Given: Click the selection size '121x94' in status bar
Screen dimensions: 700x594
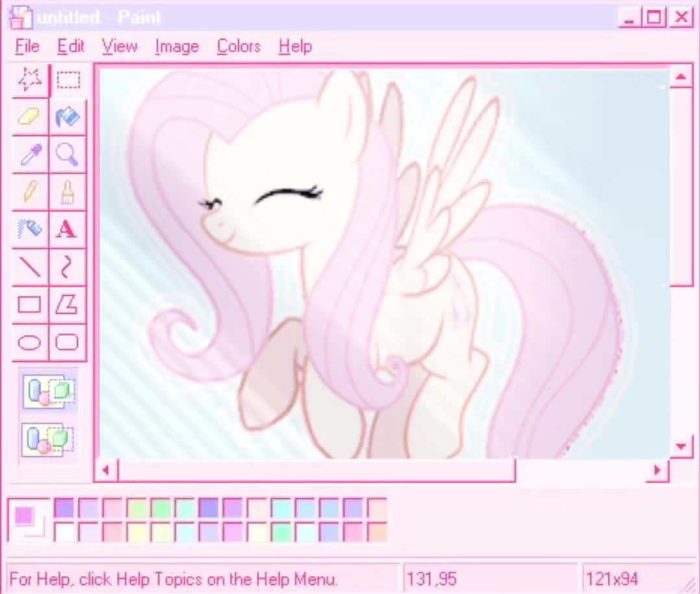Looking at the screenshot, I should coord(612,579).
